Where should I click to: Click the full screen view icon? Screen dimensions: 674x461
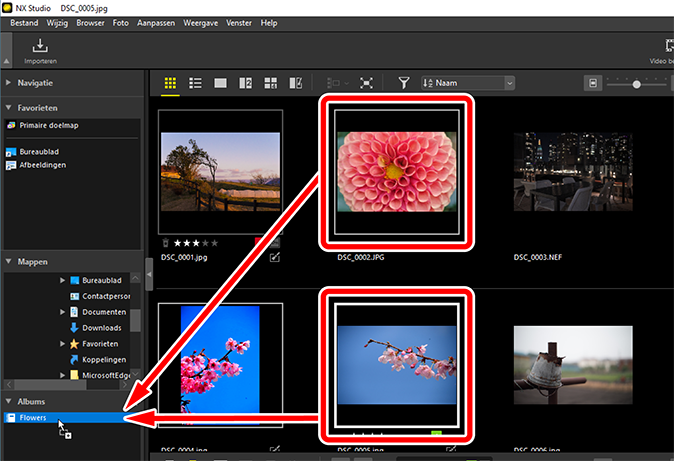pos(366,83)
